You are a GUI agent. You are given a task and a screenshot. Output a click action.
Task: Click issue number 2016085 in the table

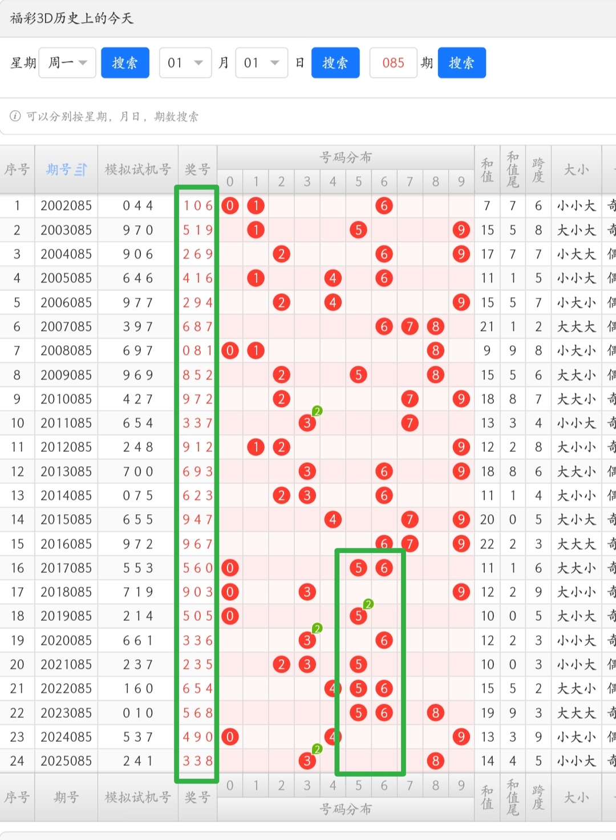66,544
